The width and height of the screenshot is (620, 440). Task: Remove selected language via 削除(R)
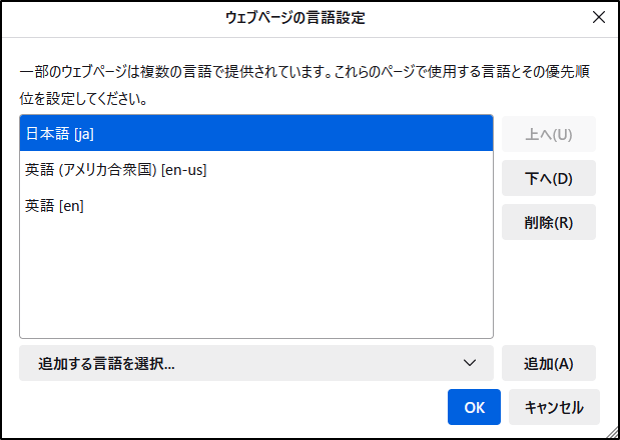tap(548, 222)
